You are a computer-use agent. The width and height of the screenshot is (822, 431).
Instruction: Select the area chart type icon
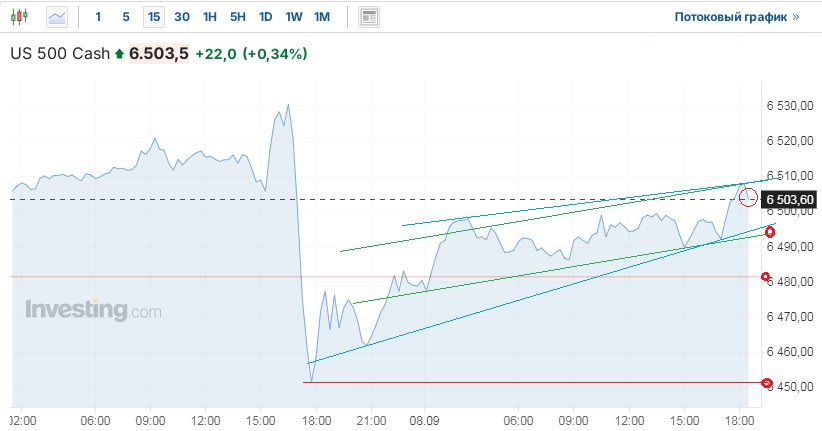pyautogui.click(x=57, y=17)
